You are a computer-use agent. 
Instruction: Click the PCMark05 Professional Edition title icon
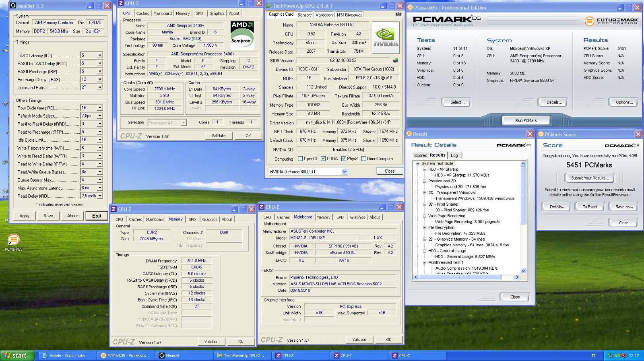(410, 7)
